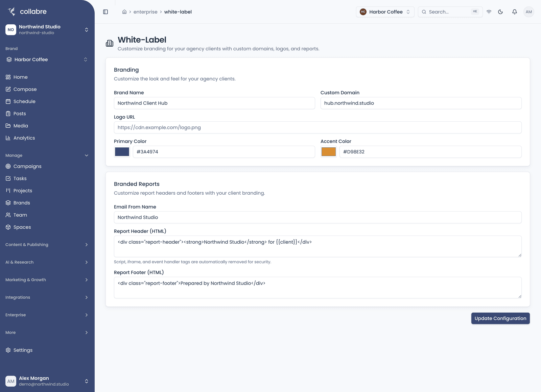541x392 pixels.
Task: Focus the Search field
Action: [450, 12]
